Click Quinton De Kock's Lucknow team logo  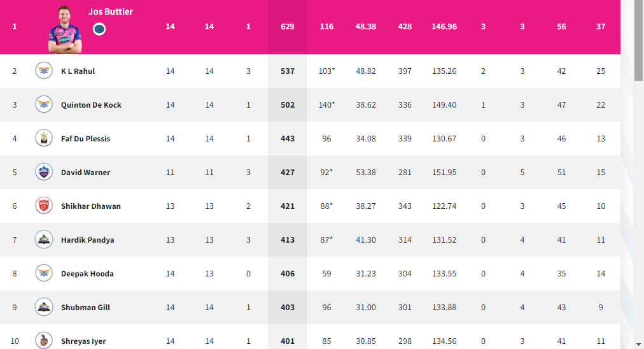pos(44,104)
